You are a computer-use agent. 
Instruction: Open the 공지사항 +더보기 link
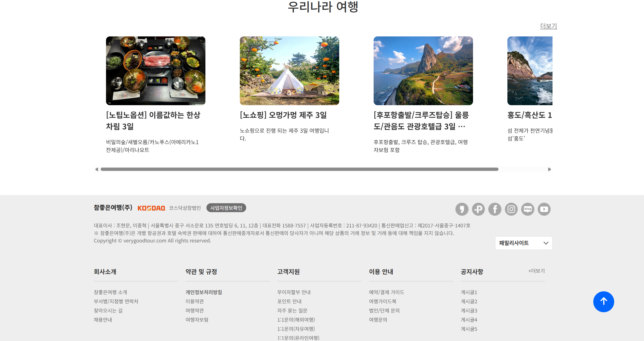click(x=536, y=271)
